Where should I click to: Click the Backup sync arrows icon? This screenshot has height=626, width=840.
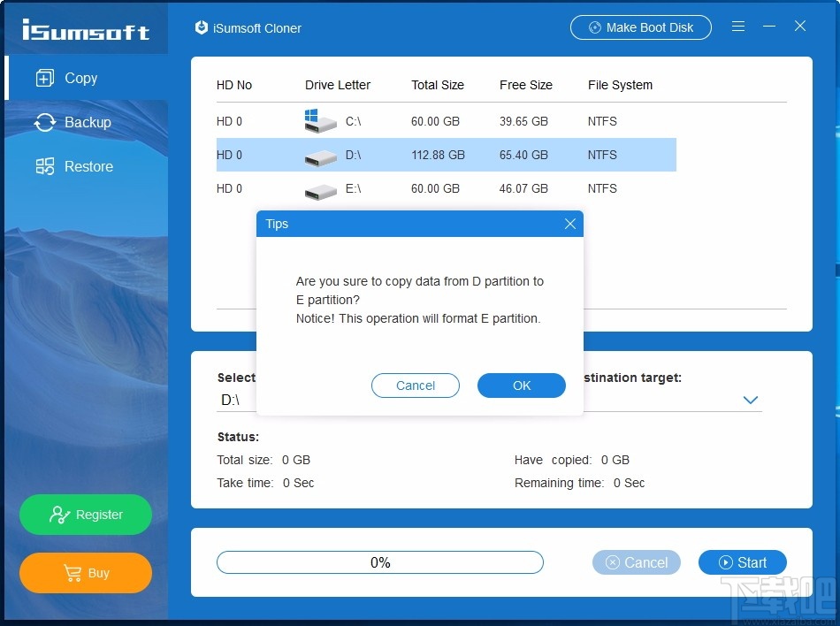(x=44, y=122)
